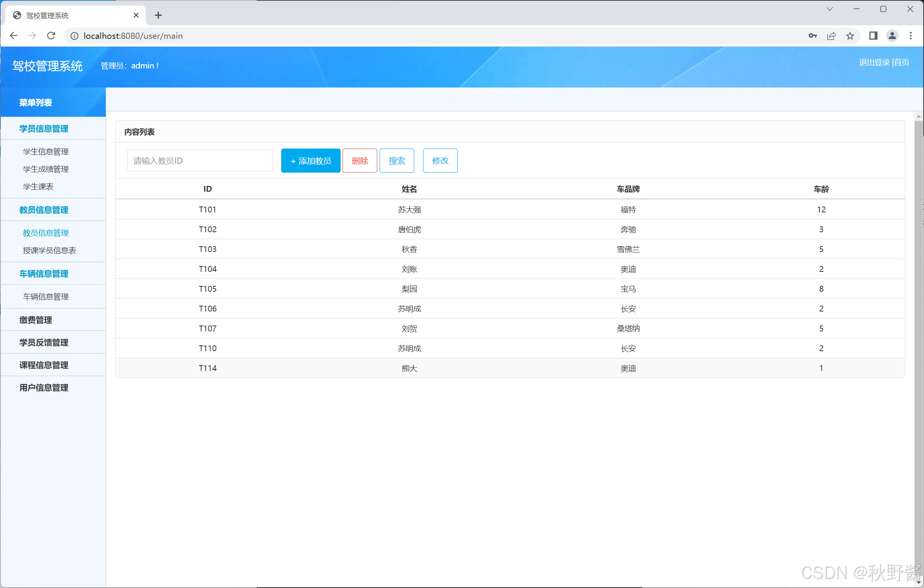Click the site info icon in address bar

[x=74, y=36]
